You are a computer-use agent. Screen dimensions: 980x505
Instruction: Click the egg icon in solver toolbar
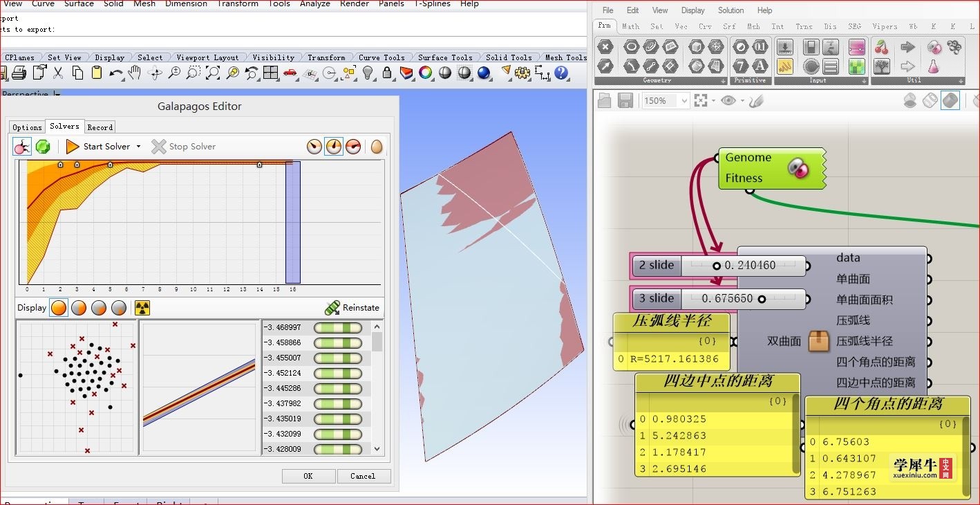[377, 147]
